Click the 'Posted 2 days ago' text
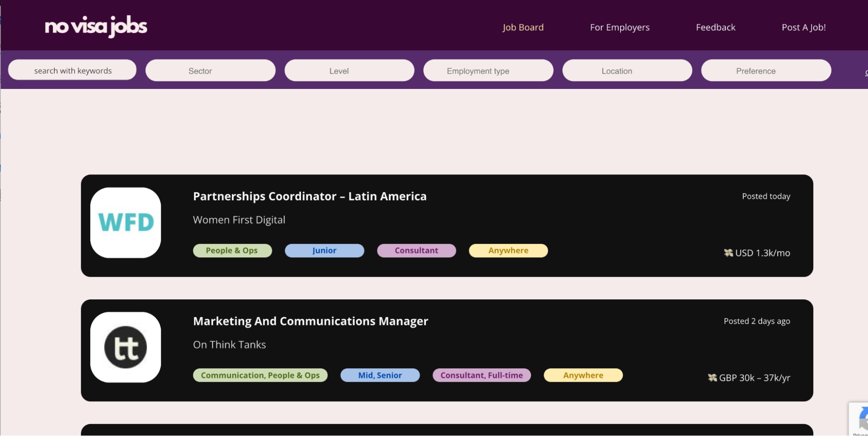 [757, 321]
